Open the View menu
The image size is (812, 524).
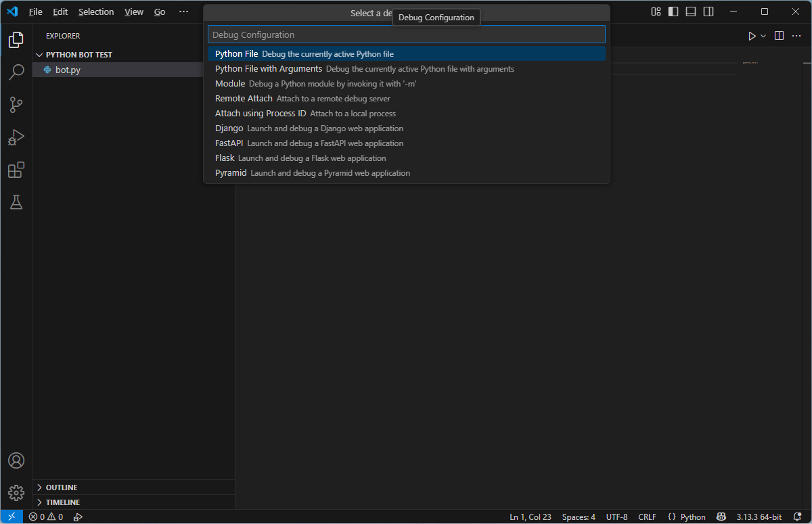tap(134, 12)
